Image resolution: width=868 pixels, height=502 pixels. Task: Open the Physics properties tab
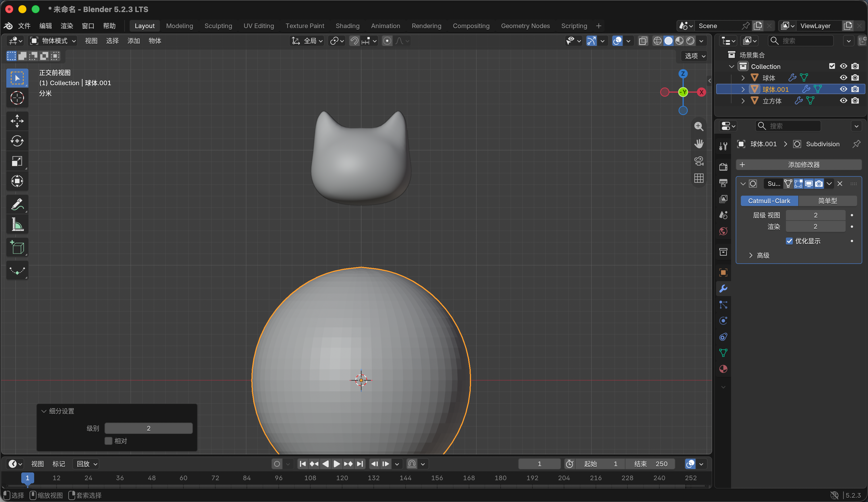click(723, 320)
